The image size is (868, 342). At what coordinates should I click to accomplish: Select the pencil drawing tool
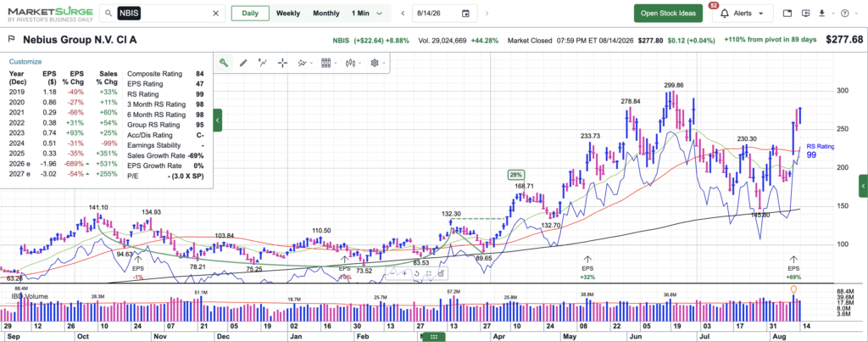pyautogui.click(x=243, y=63)
